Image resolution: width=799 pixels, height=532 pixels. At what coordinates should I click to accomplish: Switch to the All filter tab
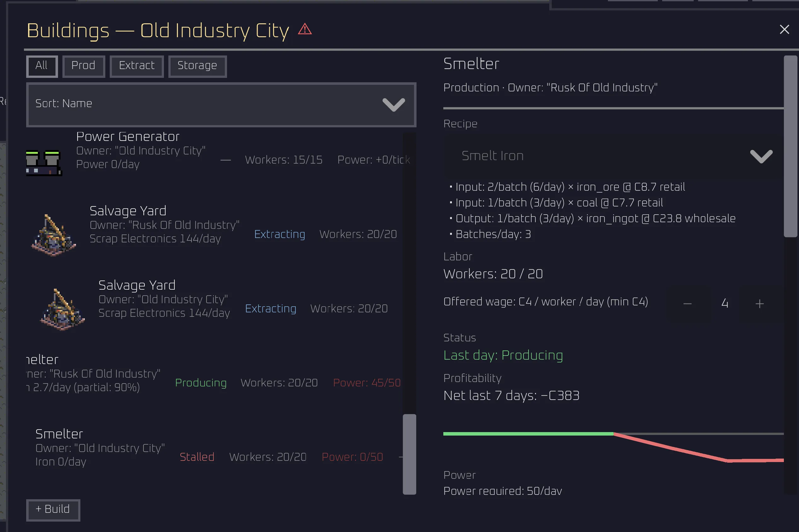(x=42, y=66)
